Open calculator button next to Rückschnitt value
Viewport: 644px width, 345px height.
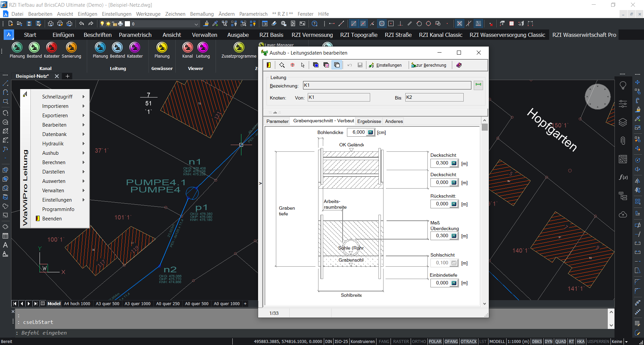point(454,204)
